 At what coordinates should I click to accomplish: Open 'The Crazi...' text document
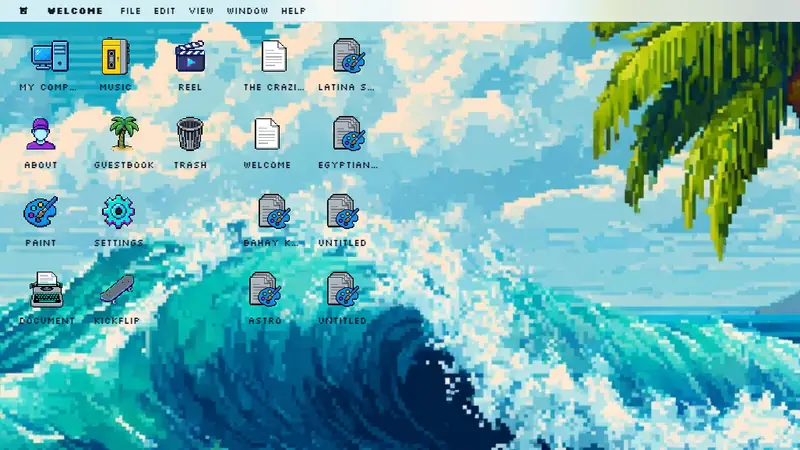(273, 57)
